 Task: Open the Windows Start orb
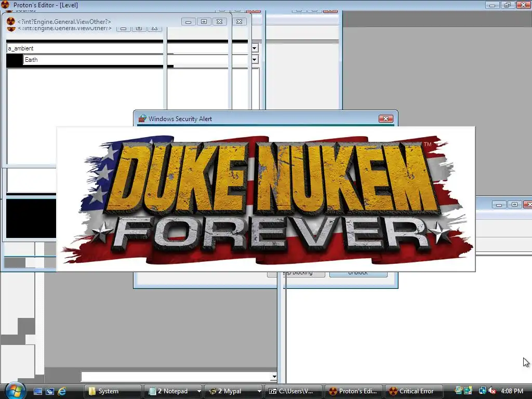[x=15, y=391]
